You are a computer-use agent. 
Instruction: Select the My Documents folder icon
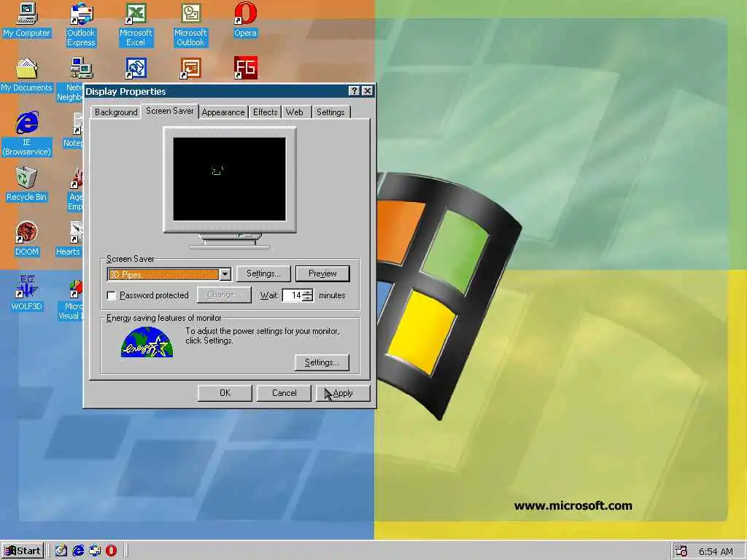click(27, 75)
